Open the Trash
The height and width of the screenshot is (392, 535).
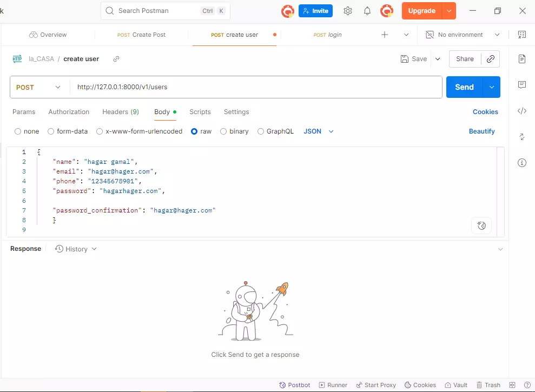[x=488, y=384]
